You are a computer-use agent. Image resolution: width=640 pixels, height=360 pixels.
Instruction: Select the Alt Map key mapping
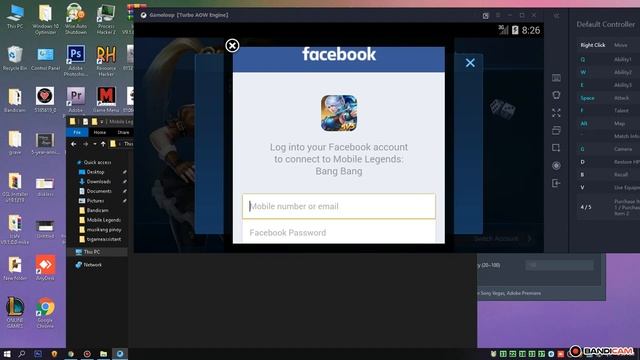point(608,123)
